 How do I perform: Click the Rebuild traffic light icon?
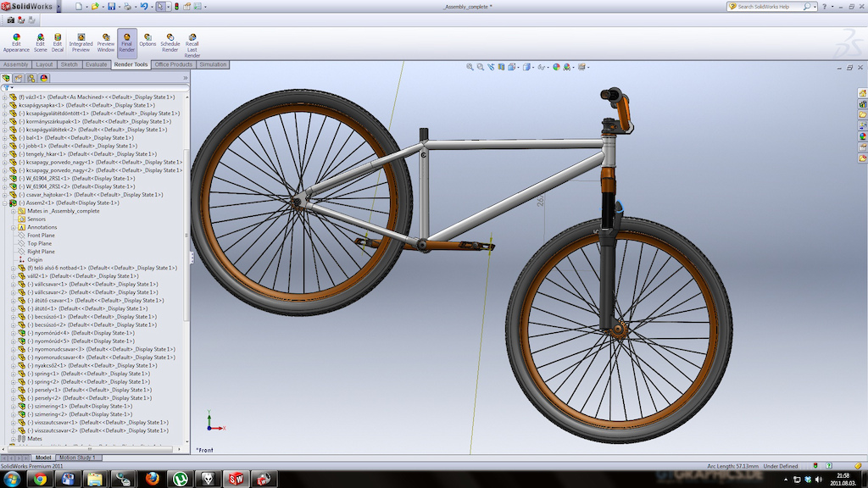[x=176, y=7]
